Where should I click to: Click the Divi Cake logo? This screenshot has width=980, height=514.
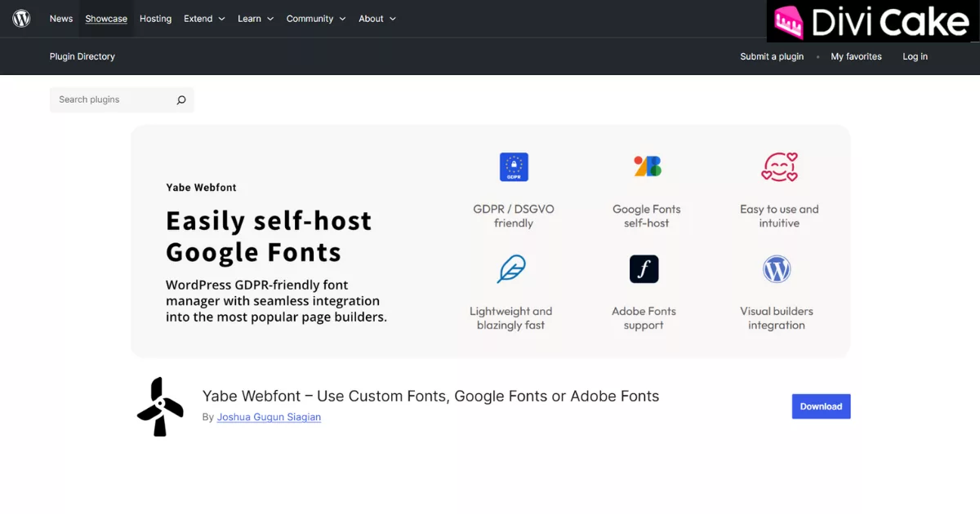(x=872, y=21)
